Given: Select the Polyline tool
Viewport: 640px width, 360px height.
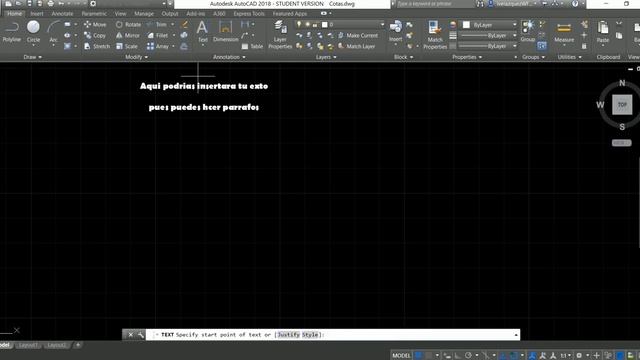Looking at the screenshot, I should pos(11,32).
